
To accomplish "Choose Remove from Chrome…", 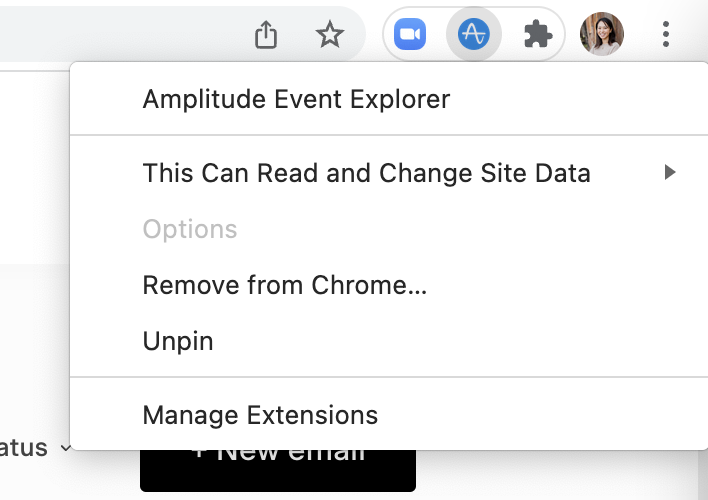I will [285, 285].
